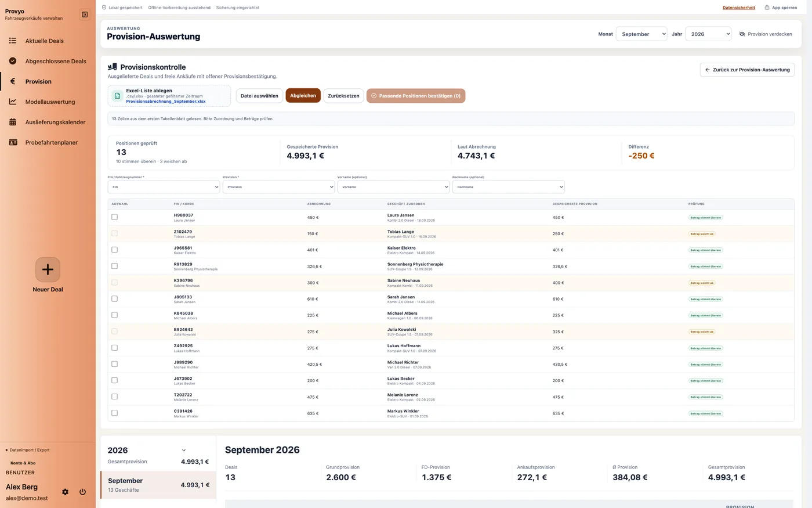
Task: Click the Neuer Deal plus icon
Action: pyautogui.click(x=48, y=269)
